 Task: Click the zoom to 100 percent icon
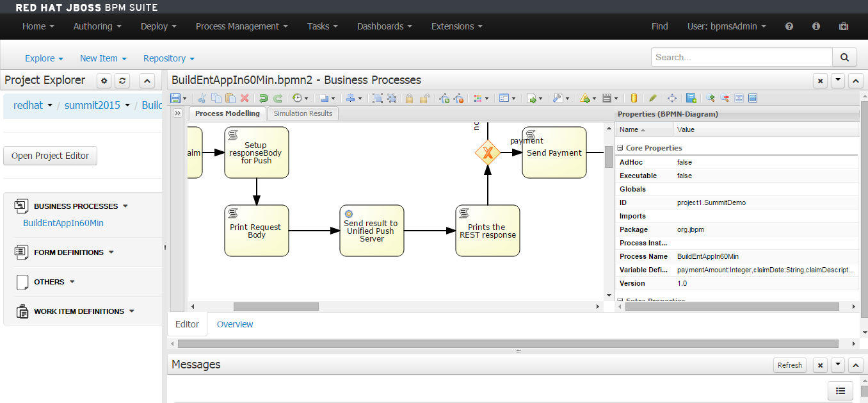pyautogui.click(x=739, y=98)
